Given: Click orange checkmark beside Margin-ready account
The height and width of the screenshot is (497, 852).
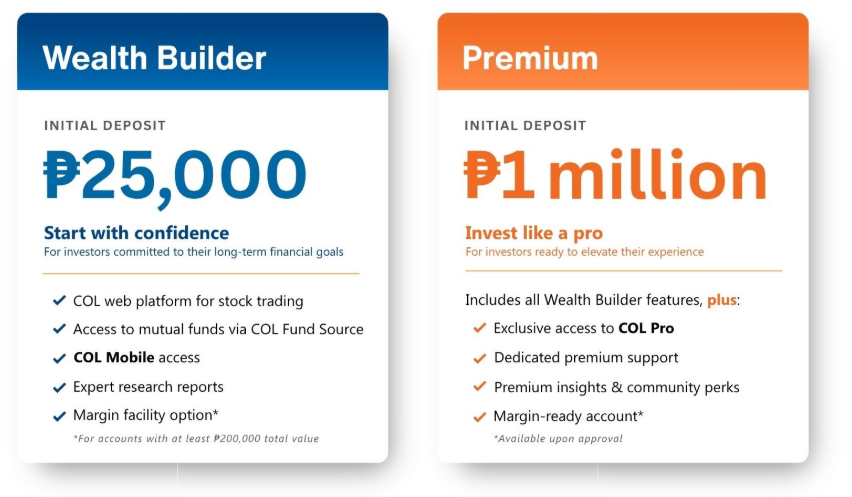Looking at the screenshot, I should [x=479, y=417].
